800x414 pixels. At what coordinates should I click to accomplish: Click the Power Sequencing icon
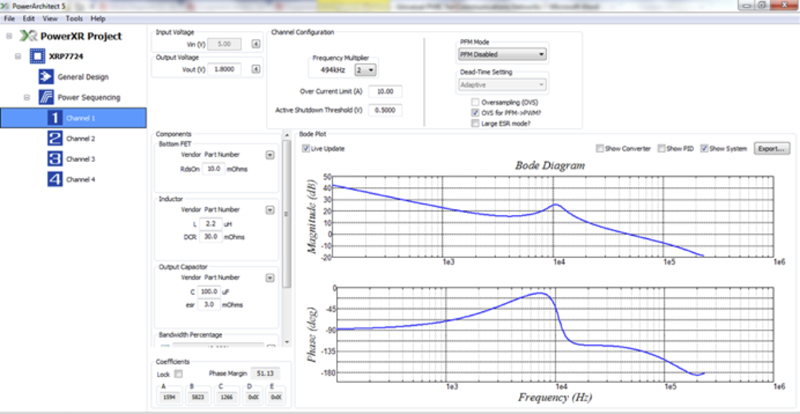tap(46, 98)
